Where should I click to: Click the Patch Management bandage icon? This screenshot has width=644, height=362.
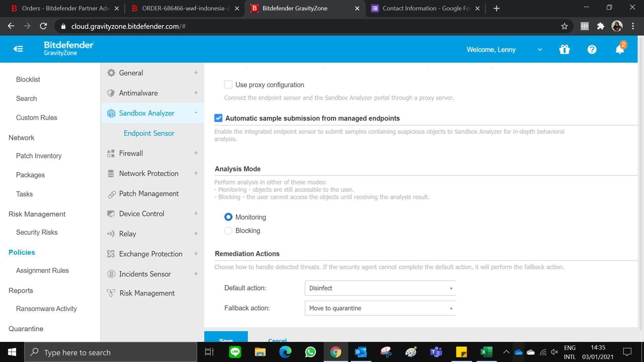[x=112, y=194]
